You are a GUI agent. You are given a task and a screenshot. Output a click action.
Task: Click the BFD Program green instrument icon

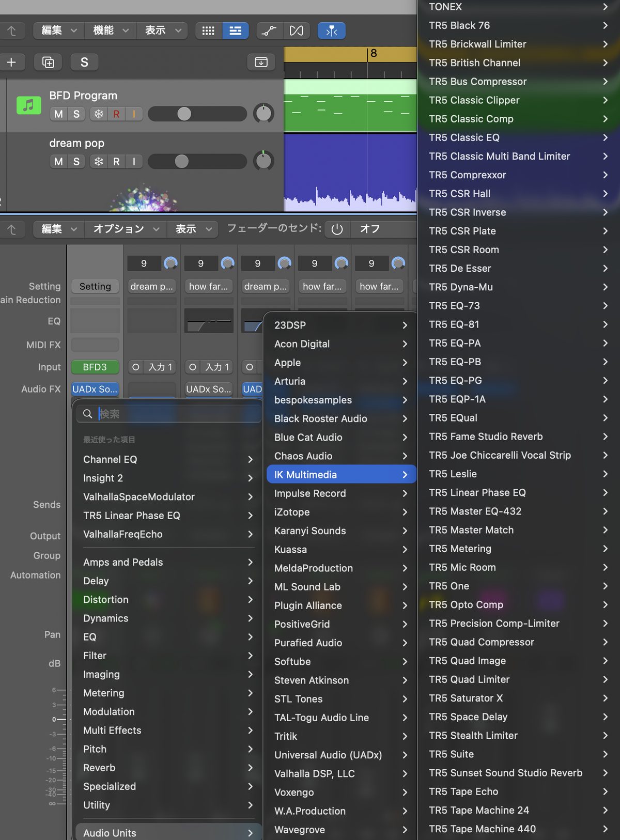tap(29, 105)
